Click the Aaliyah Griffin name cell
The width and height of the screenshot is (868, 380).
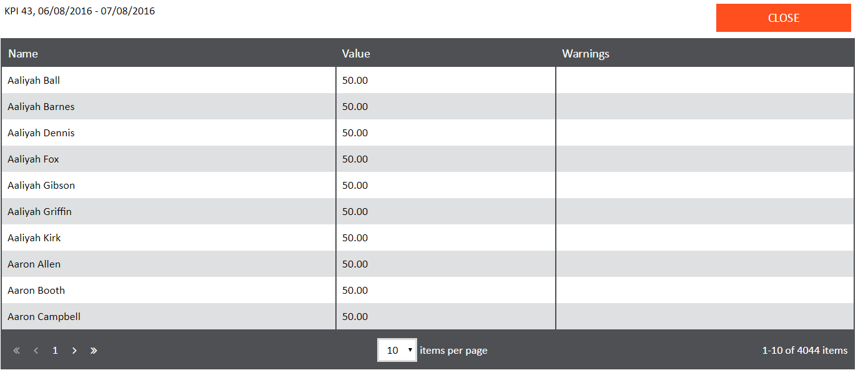click(40, 212)
